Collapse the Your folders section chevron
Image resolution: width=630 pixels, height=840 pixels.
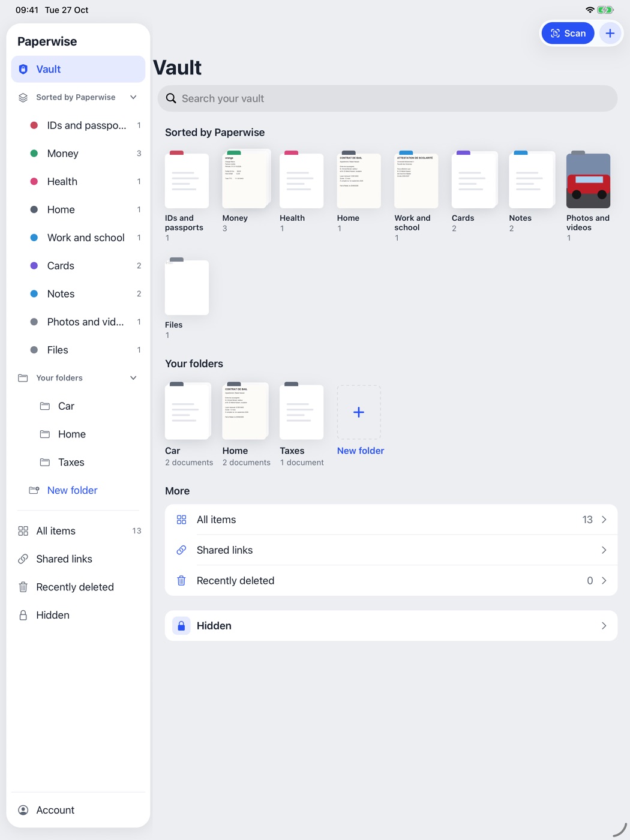[x=133, y=378]
